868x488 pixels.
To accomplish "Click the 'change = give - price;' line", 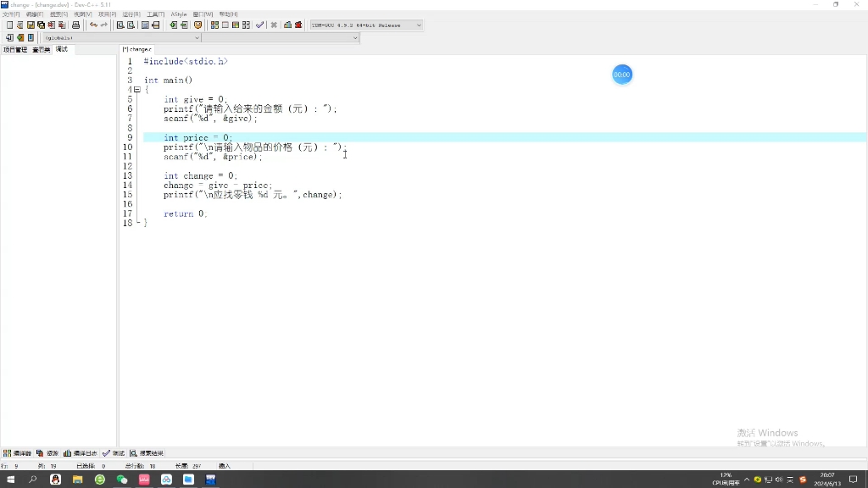I will (218, 186).
